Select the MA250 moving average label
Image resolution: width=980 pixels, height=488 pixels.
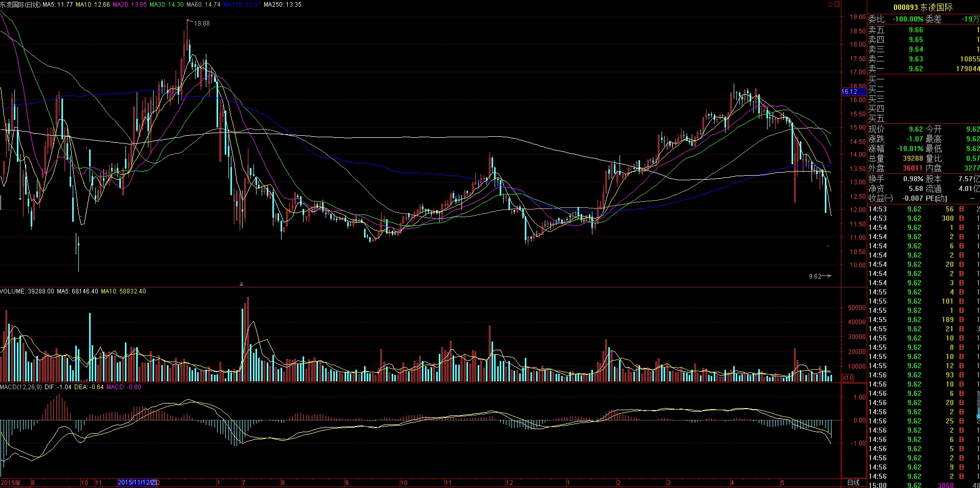(x=282, y=4)
